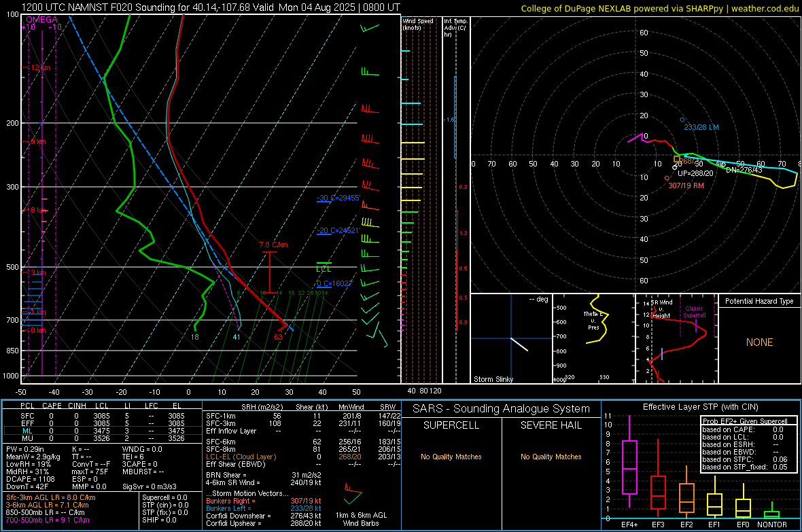
Task: Select the 'MU' parcel row label
Action: point(27,438)
